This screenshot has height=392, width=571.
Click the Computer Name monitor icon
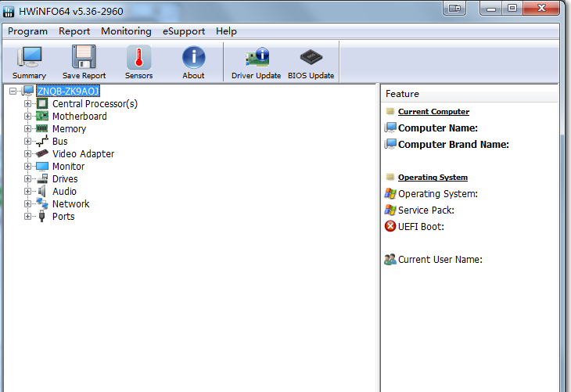[390, 128]
